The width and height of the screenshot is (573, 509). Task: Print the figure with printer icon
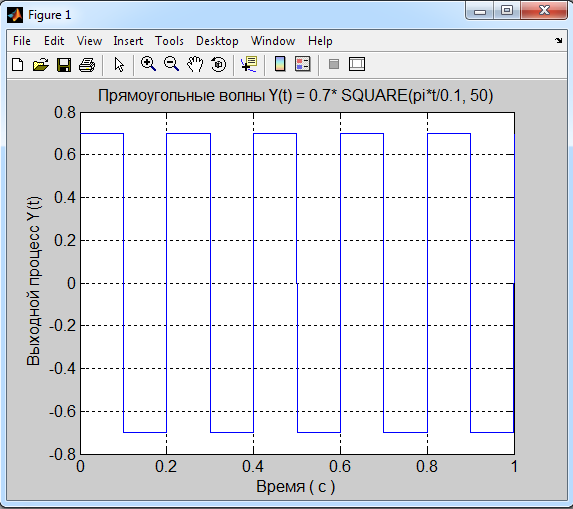tap(87, 65)
